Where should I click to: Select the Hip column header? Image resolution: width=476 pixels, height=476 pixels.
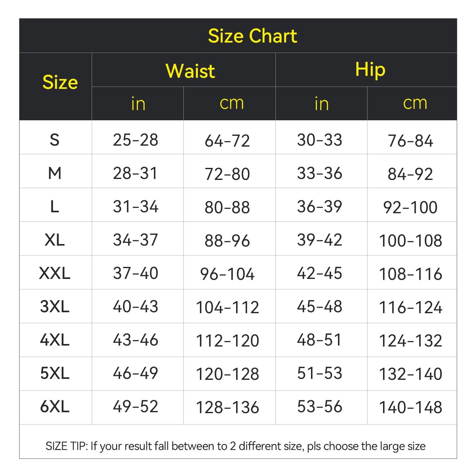(x=370, y=70)
